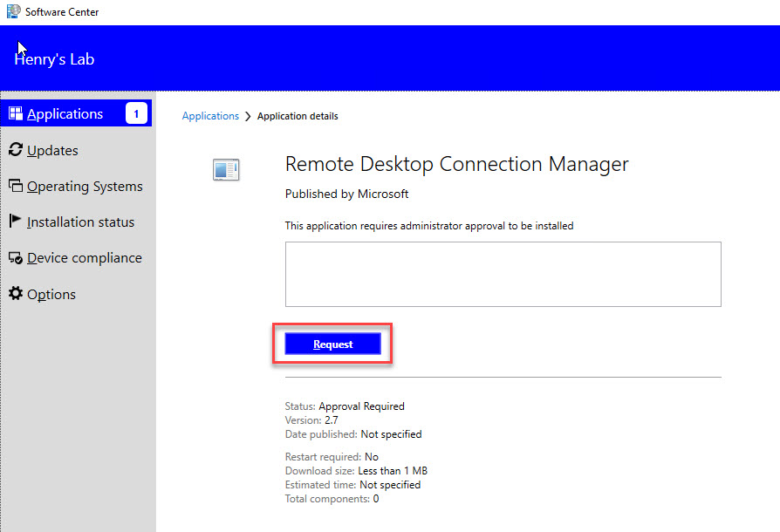
Task: Open the Options page
Action: pyautogui.click(x=51, y=295)
